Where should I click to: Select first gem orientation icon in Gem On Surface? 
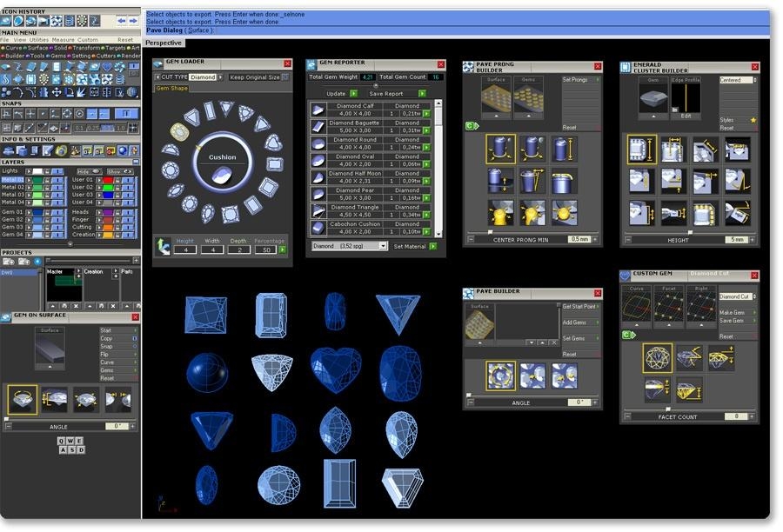tap(23, 399)
